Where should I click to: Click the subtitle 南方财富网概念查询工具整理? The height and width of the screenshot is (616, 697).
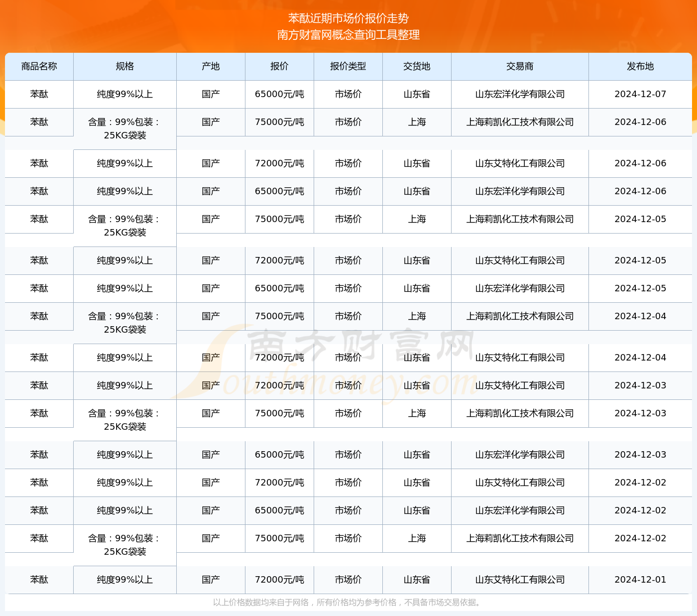click(348, 35)
